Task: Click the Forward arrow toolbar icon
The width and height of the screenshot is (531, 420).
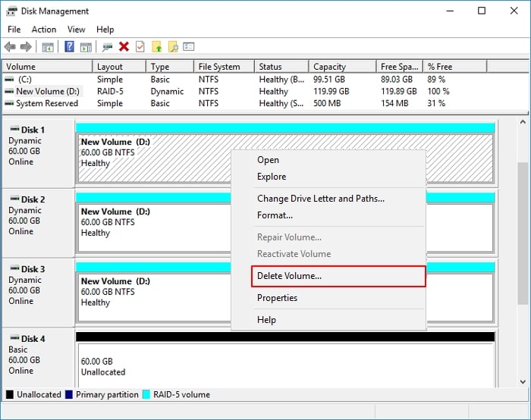Action: [x=26, y=47]
